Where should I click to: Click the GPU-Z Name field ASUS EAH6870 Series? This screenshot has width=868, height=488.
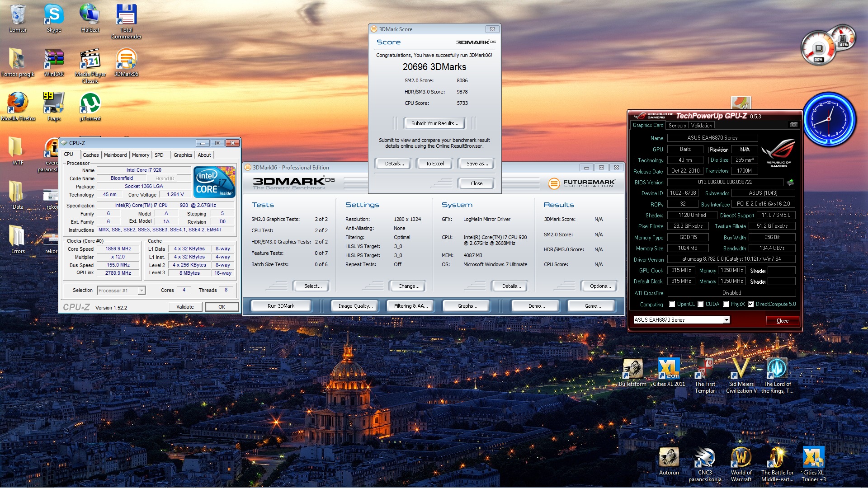click(x=712, y=138)
